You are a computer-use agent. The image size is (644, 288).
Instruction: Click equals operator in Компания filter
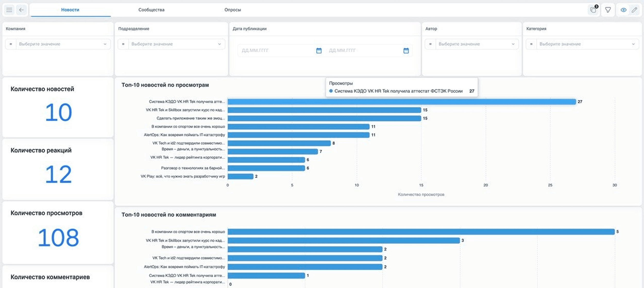click(x=11, y=44)
